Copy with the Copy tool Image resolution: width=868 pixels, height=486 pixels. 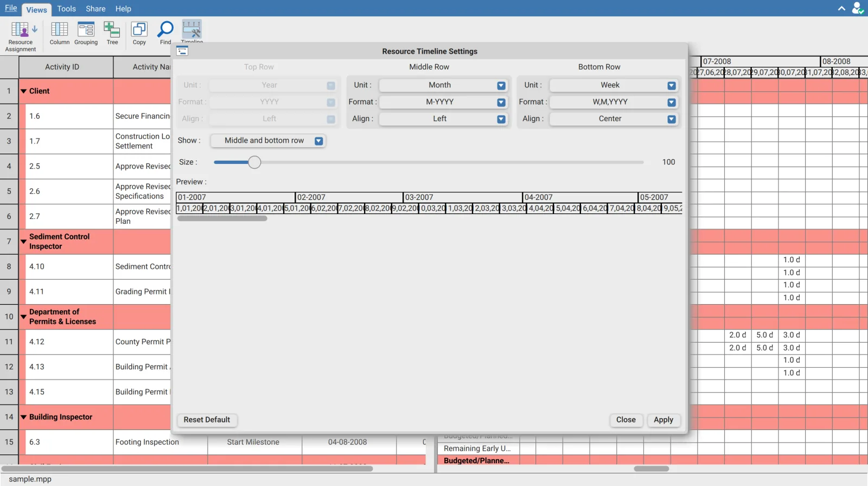coord(139,34)
